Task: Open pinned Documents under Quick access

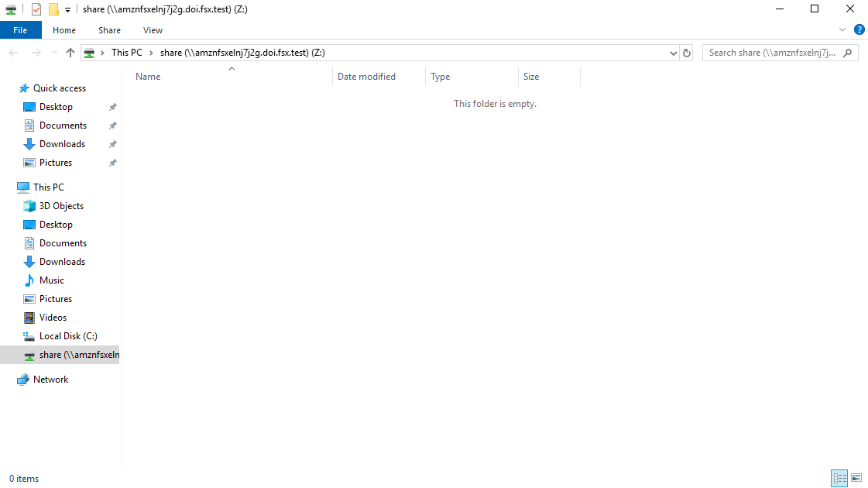Action: (63, 125)
